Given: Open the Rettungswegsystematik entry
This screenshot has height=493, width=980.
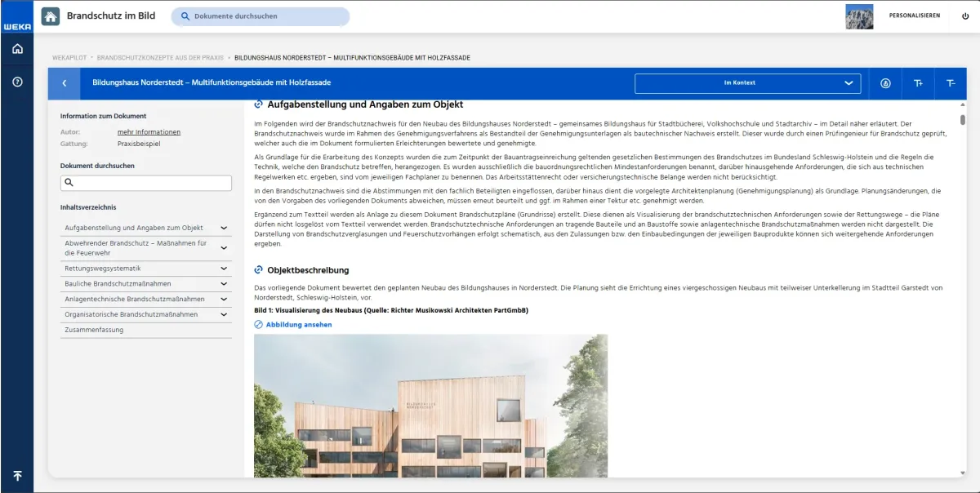Looking at the screenshot, I should click(x=103, y=269).
